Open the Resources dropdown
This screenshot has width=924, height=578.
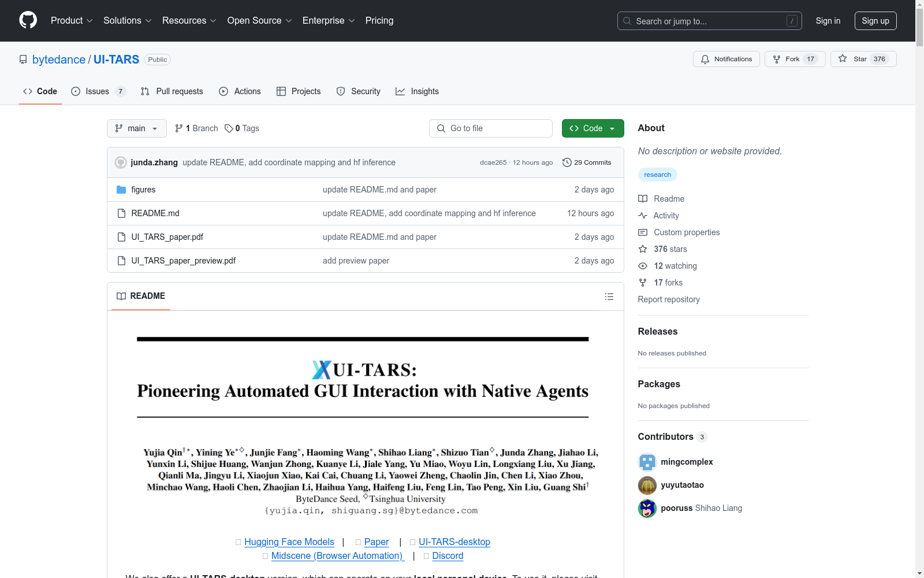tap(189, 21)
